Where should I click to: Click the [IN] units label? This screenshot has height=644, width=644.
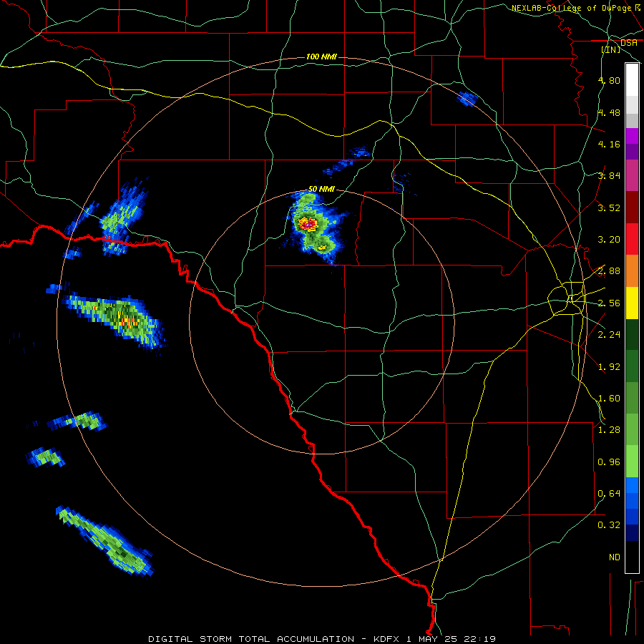coord(611,49)
